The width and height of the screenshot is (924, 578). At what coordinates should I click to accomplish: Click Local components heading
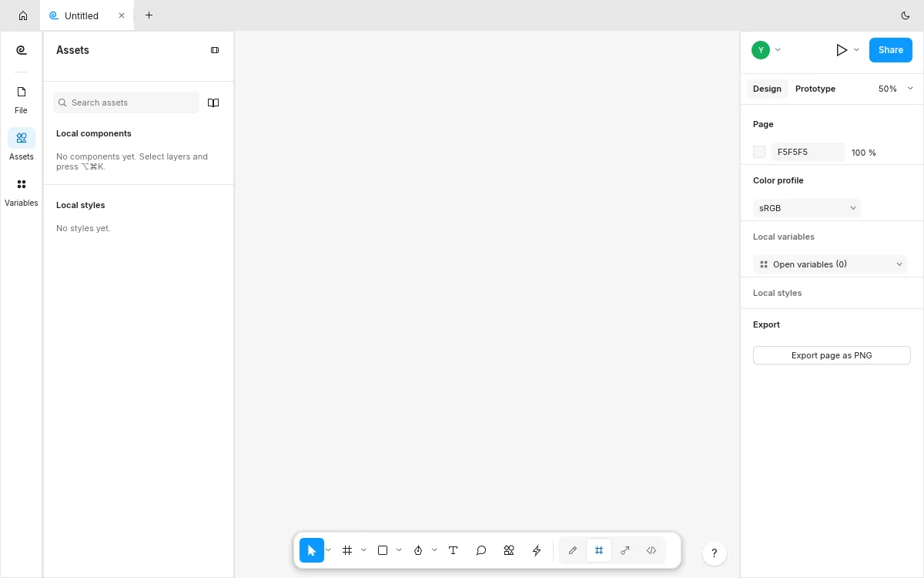click(x=94, y=133)
